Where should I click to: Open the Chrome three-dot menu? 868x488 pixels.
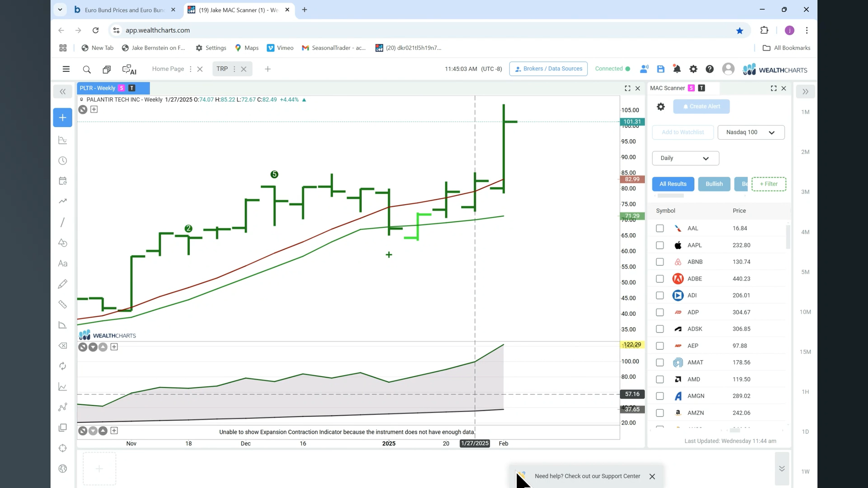click(x=807, y=30)
